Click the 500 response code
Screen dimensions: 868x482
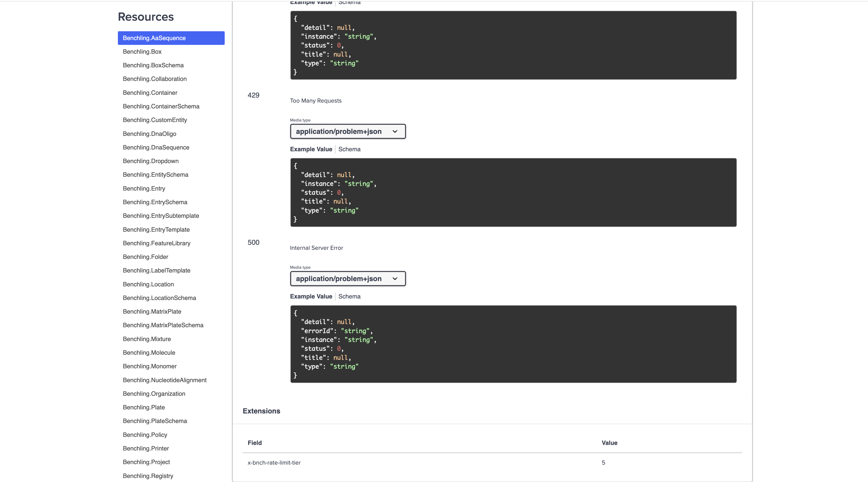click(253, 243)
